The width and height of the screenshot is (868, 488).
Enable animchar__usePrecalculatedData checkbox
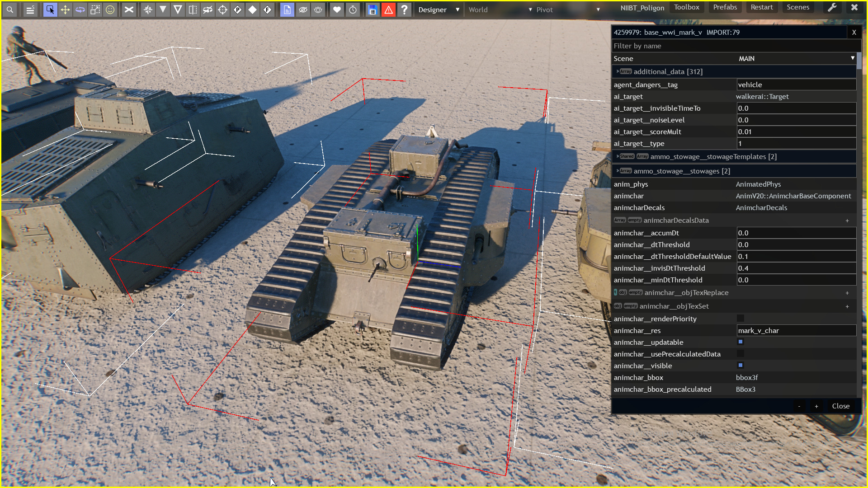click(x=741, y=354)
